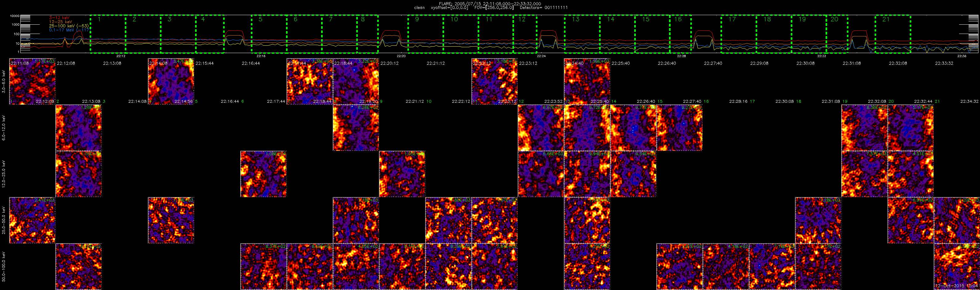Screen dimensions: 980x290
Task: Open the 12.0-25.0 keV image at 22:16:44
Action: point(263,174)
